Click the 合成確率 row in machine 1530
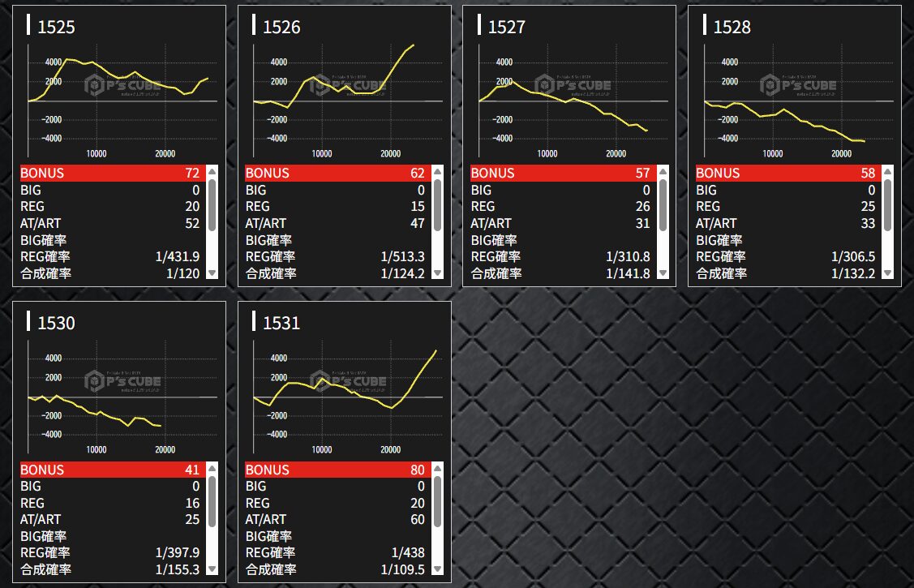 click(110, 569)
